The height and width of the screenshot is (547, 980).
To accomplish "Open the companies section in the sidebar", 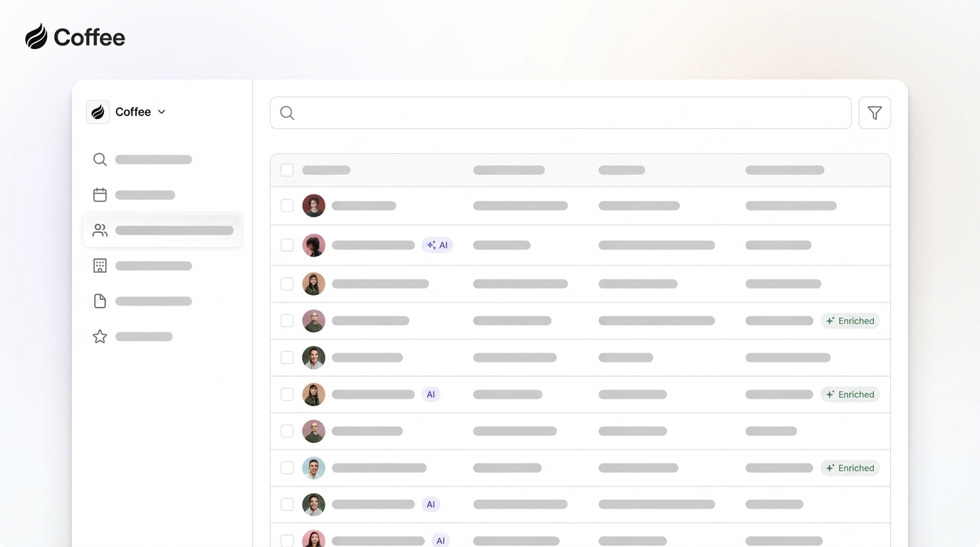I will tap(100, 265).
